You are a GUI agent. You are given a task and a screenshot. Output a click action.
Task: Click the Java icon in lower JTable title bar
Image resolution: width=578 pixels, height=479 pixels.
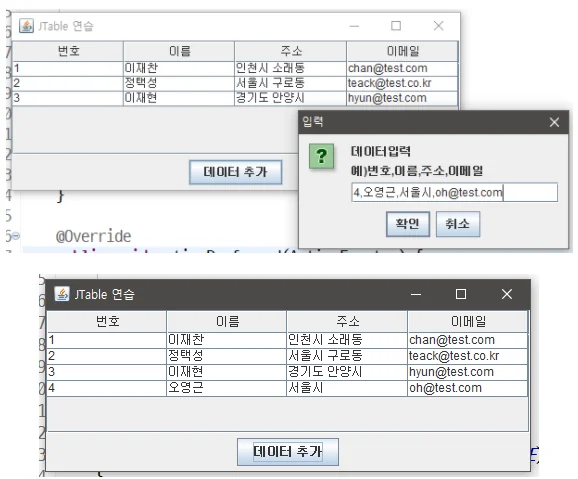pyautogui.click(x=62, y=294)
